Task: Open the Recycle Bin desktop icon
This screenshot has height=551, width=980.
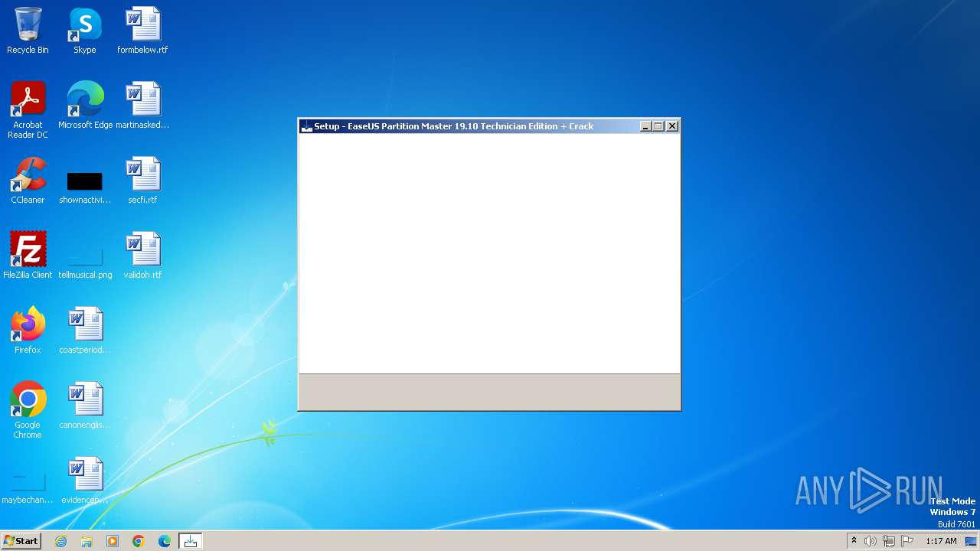Action: (x=28, y=31)
